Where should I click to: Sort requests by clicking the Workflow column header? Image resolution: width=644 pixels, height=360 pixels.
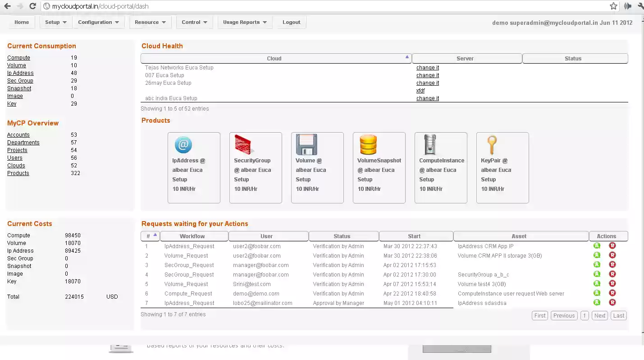pyautogui.click(x=194, y=235)
